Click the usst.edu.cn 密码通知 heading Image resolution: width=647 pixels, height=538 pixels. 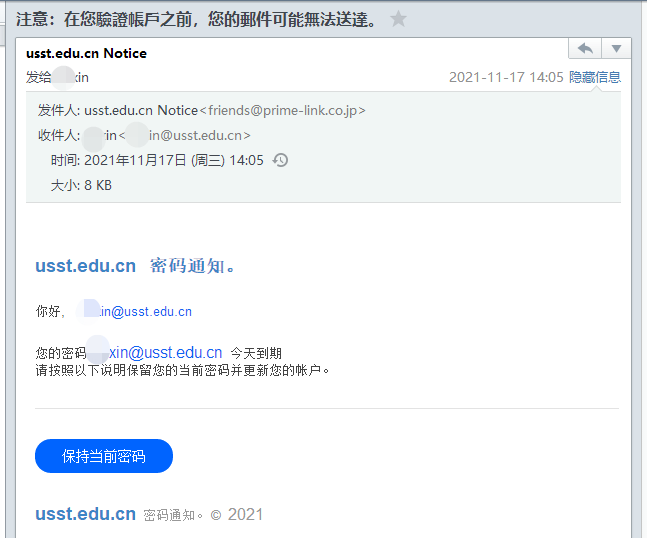click(x=135, y=266)
